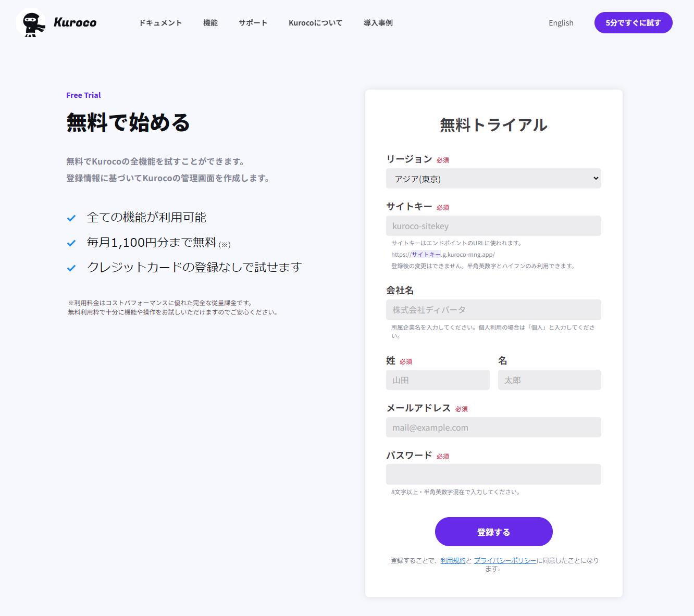Click the 無料トライアル form title

(x=493, y=125)
